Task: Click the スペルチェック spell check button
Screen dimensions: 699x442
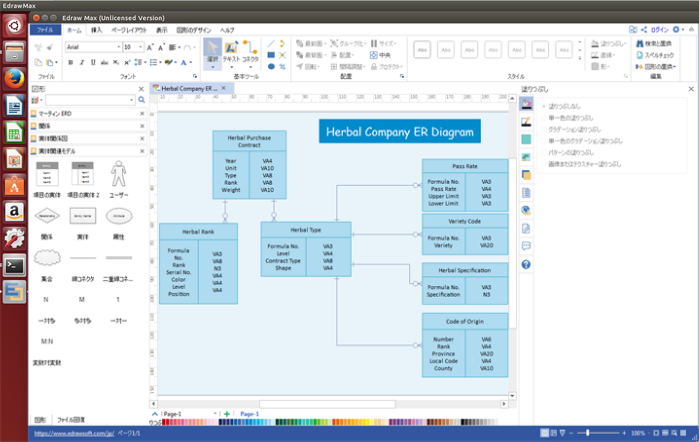Action: click(x=655, y=55)
